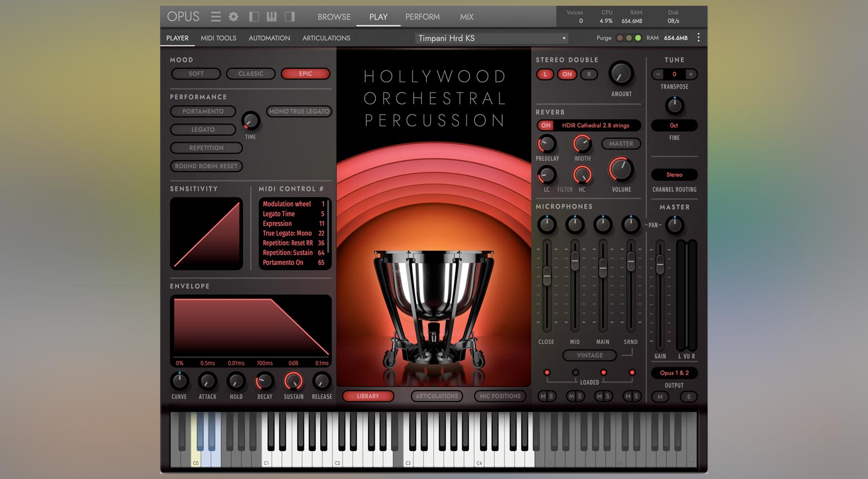Decrease transpose with the minus button
868x479 pixels.
(658, 74)
